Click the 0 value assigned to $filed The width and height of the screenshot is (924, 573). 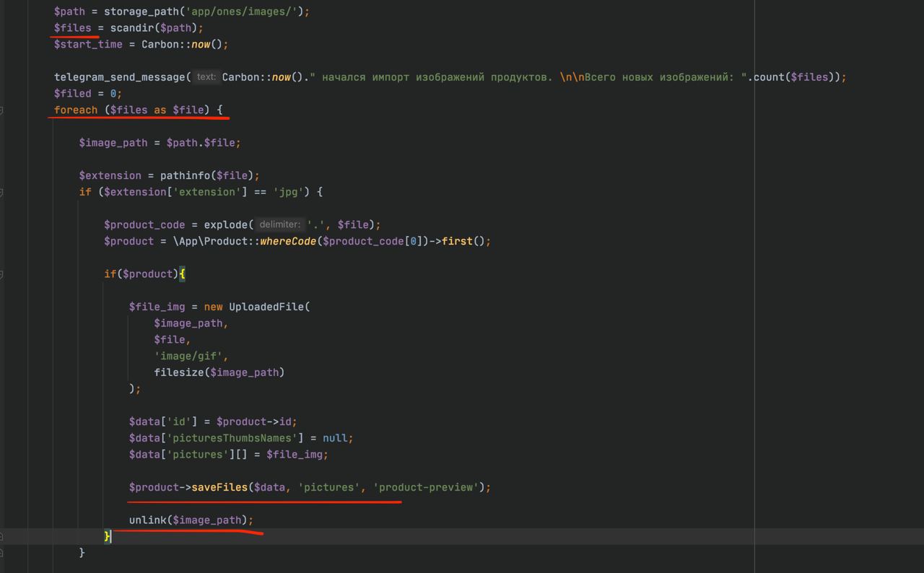113,94
